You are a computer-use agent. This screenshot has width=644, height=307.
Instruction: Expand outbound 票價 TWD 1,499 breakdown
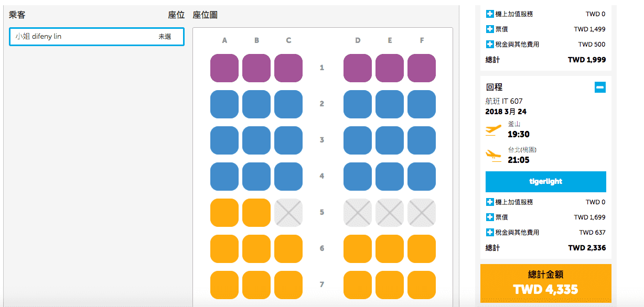pos(490,29)
